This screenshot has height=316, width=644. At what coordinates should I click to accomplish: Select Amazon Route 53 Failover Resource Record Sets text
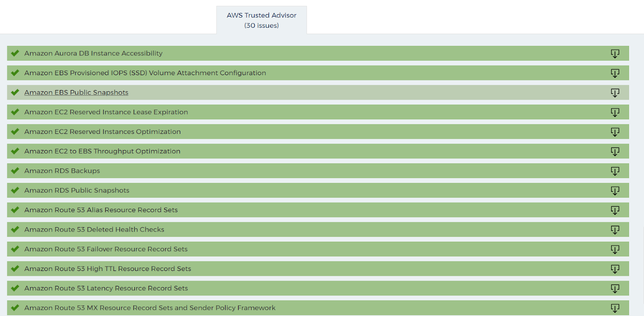pyautogui.click(x=106, y=249)
